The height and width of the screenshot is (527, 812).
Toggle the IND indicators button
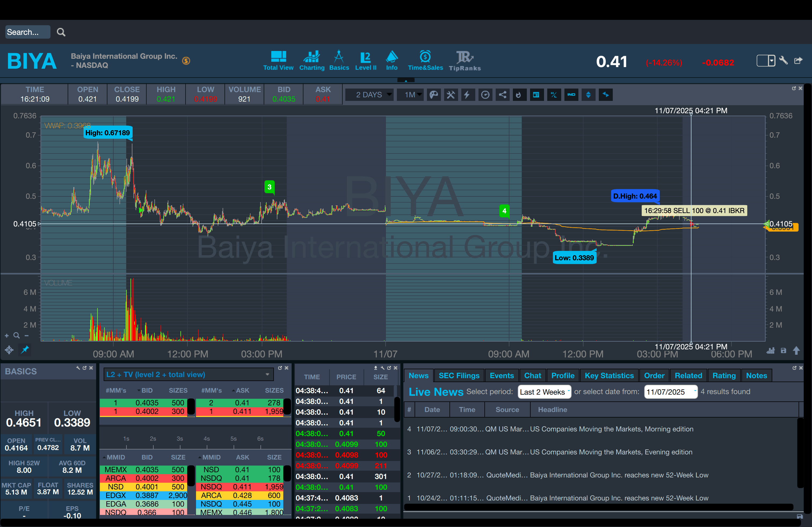click(x=571, y=95)
